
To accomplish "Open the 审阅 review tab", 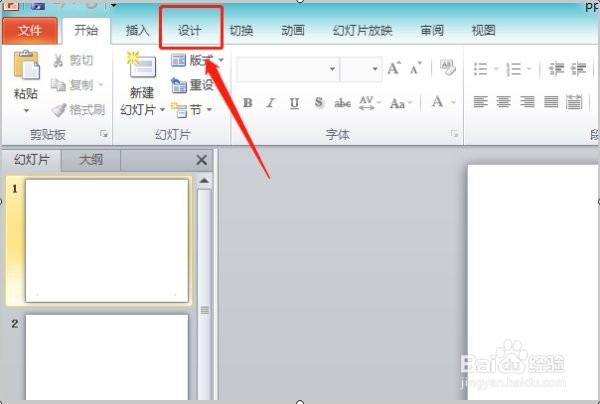I will [432, 30].
